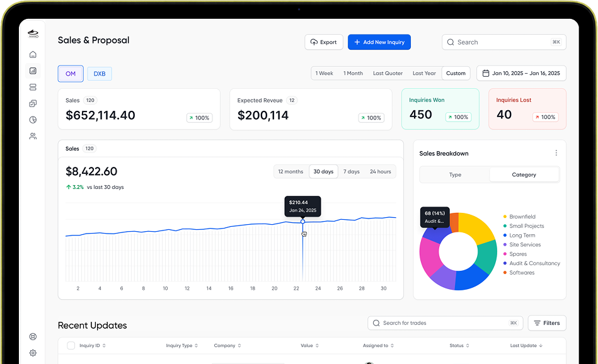Click the copy-check tasks sidebar icon
The width and height of the screenshot is (598, 364).
33,103
